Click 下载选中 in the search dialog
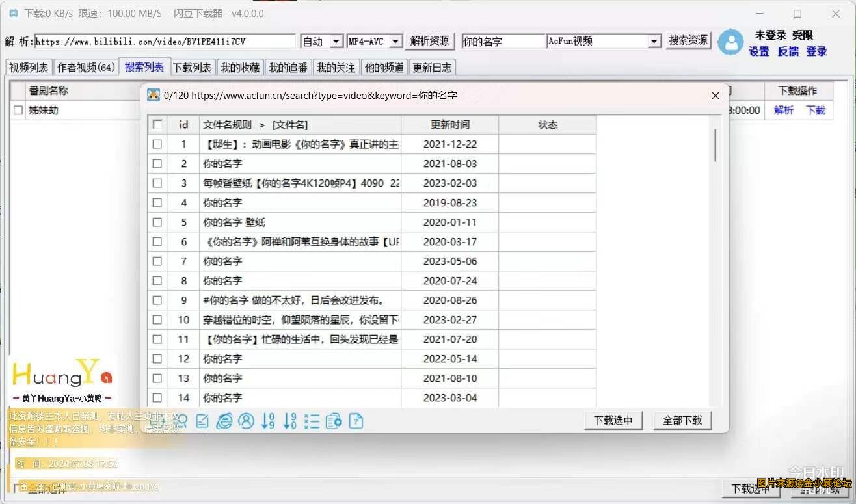Screen dimensions: 856x504 tap(613, 420)
